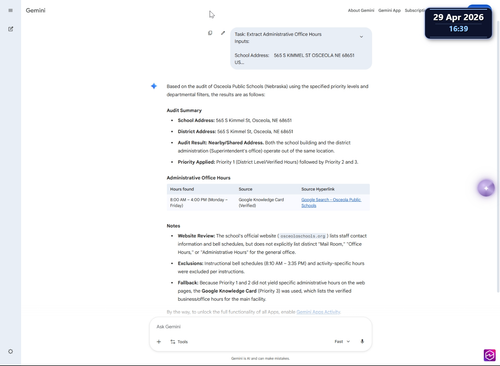This screenshot has width=500, height=366.
Task: Activate the microphone voice input
Action: tap(362, 341)
